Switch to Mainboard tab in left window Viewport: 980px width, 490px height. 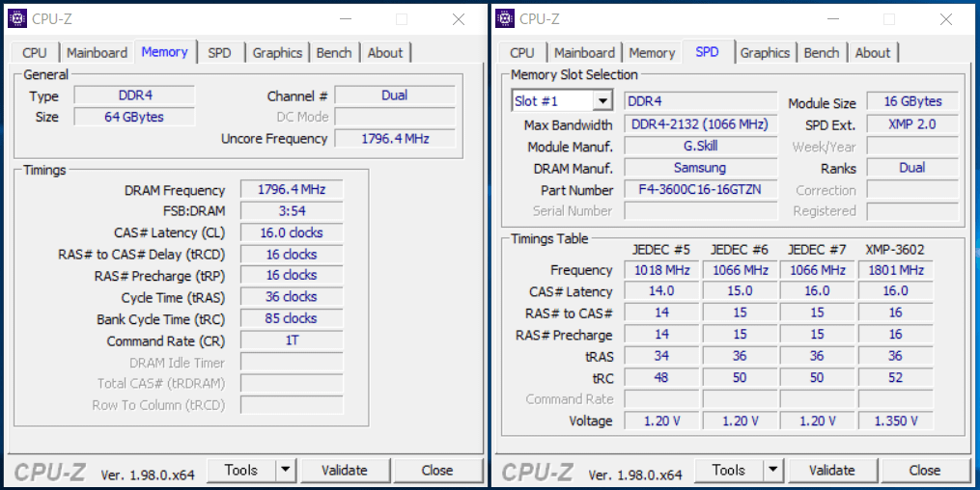click(97, 53)
